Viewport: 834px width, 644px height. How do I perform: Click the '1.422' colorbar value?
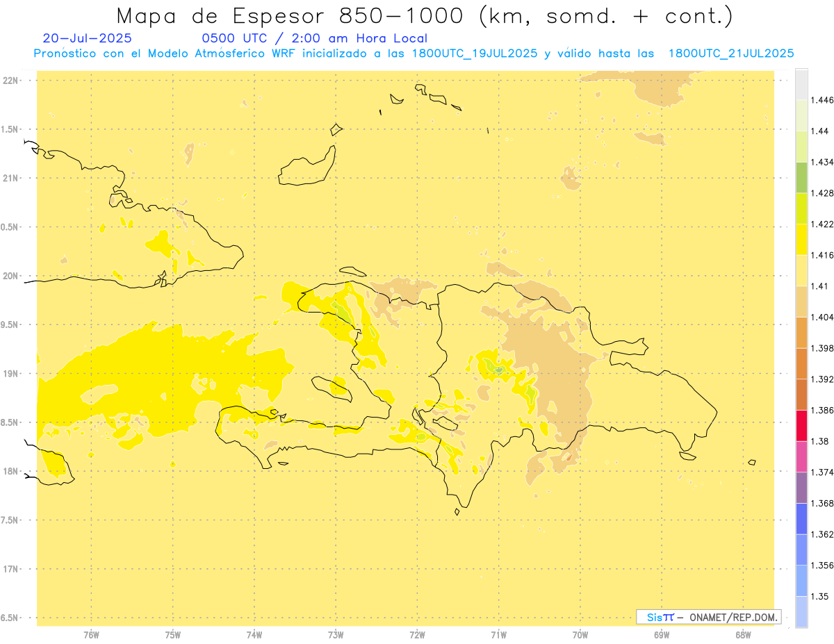(821, 224)
